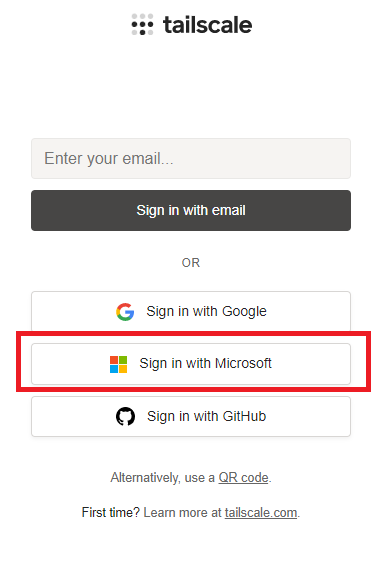Select Sign in with Microsoft text label
390x582 pixels.
coord(205,363)
